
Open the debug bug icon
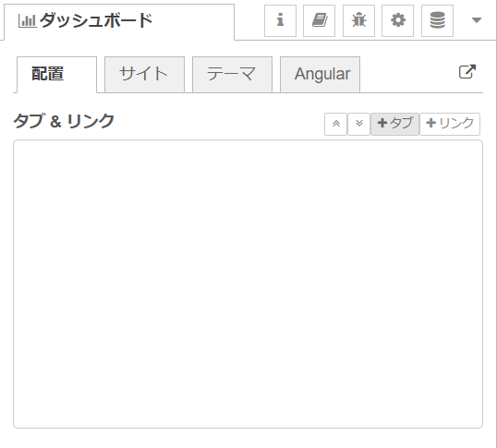[x=358, y=20]
